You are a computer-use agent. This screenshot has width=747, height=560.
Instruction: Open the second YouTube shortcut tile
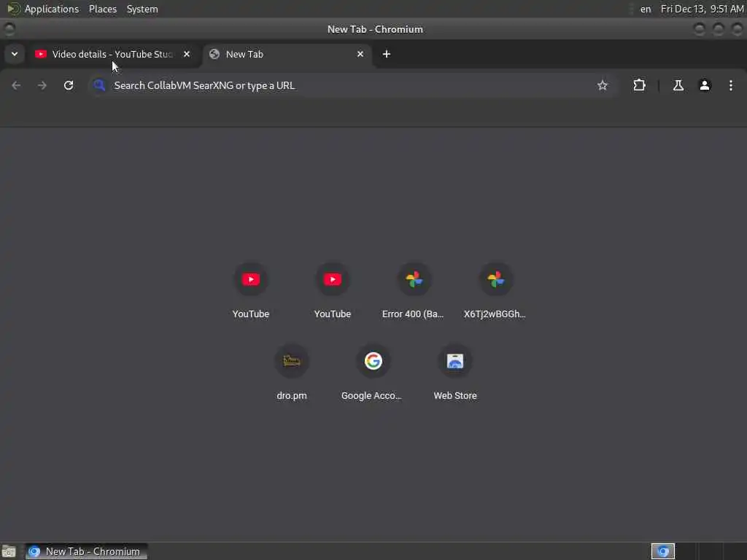point(333,290)
